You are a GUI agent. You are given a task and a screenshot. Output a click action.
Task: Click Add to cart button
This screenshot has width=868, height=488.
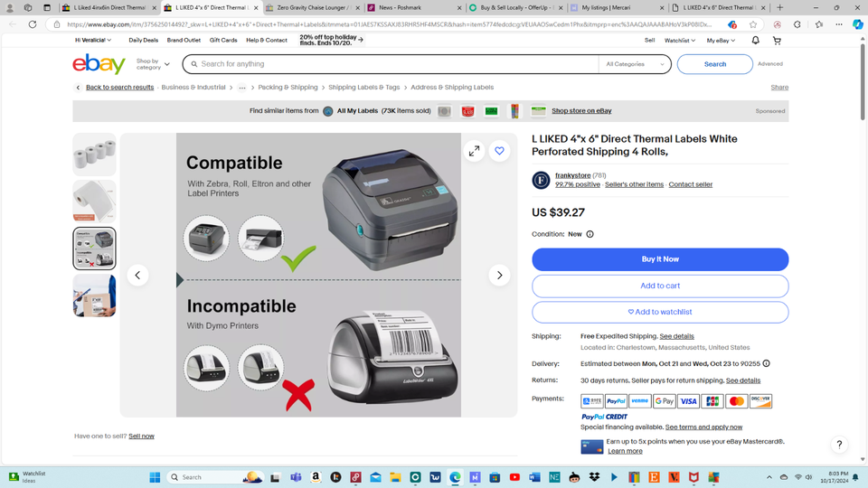[x=660, y=286]
